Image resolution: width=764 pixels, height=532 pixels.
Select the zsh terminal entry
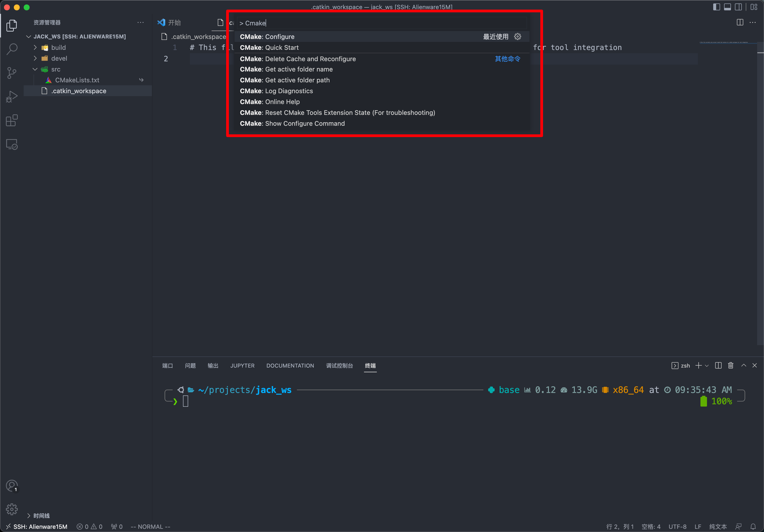681,366
